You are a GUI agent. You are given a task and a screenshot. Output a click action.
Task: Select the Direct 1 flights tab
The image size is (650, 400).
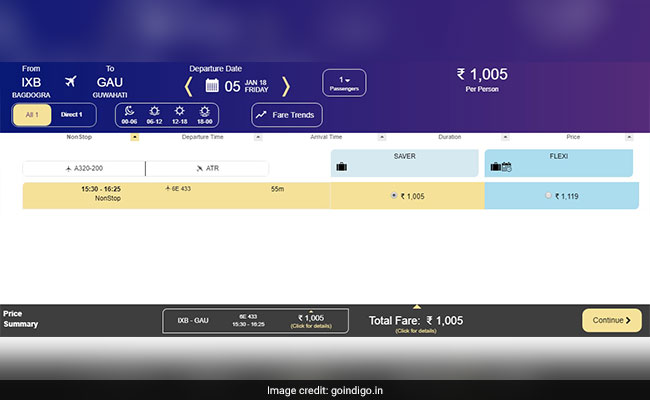coord(72,115)
